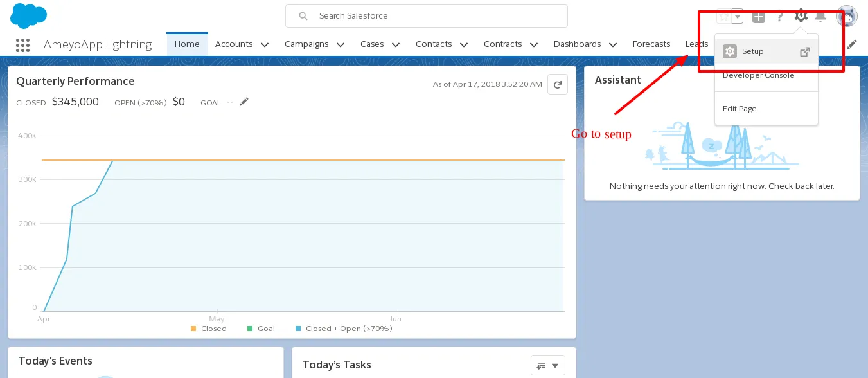
Task: Open the Contracts tab
Action: pyautogui.click(x=502, y=44)
